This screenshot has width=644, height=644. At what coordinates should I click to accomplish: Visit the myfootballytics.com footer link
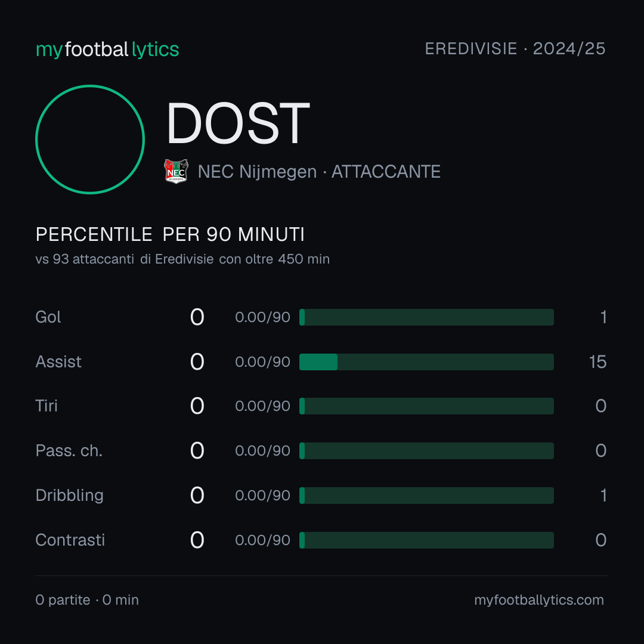(539, 600)
